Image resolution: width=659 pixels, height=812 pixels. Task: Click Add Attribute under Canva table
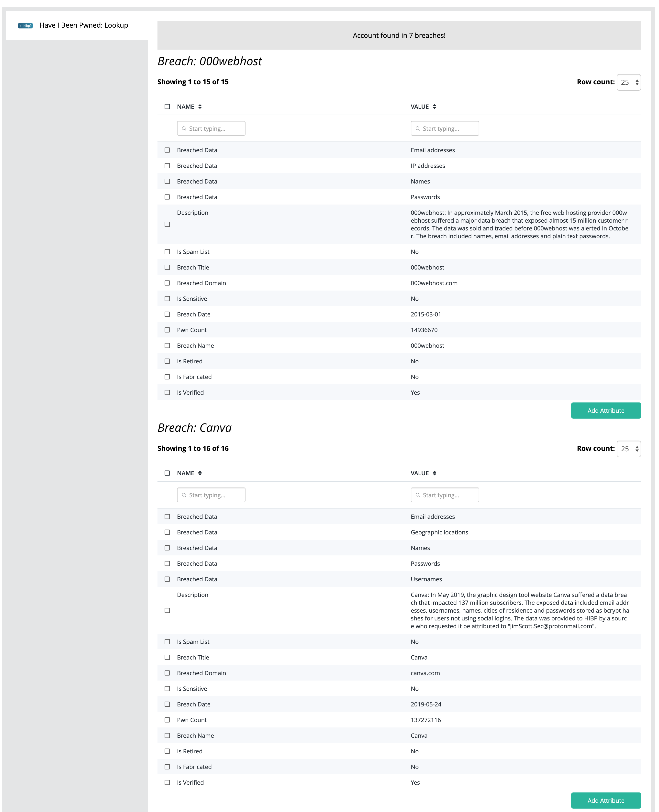[606, 800]
